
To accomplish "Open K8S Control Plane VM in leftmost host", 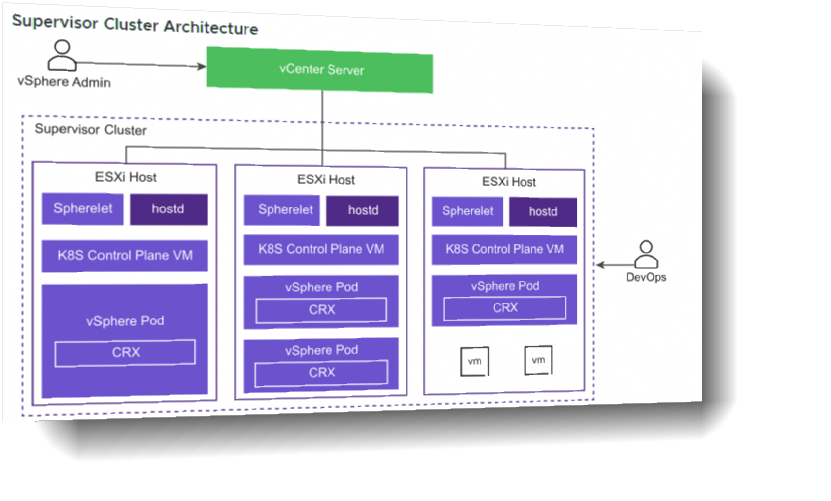I will pos(125,255).
